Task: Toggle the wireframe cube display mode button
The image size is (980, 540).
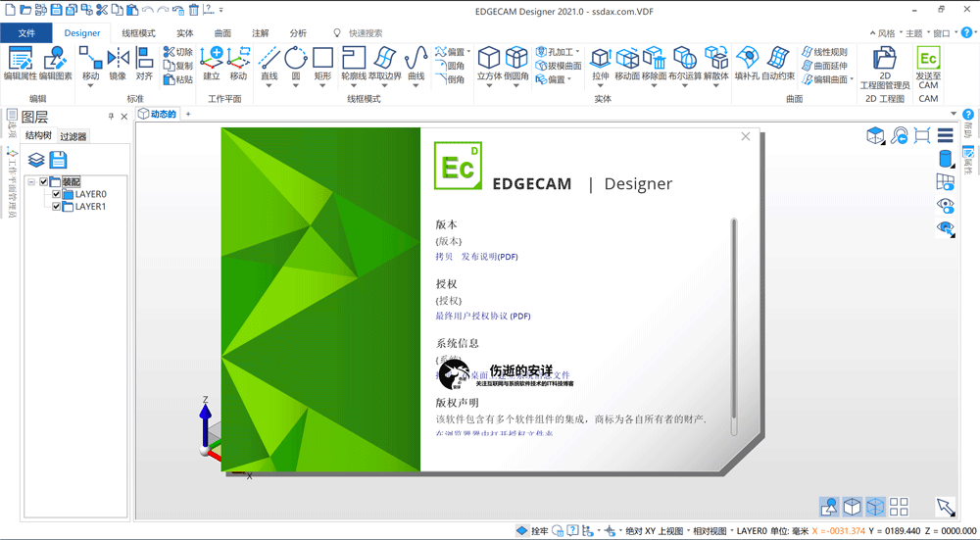Action: [852, 507]
